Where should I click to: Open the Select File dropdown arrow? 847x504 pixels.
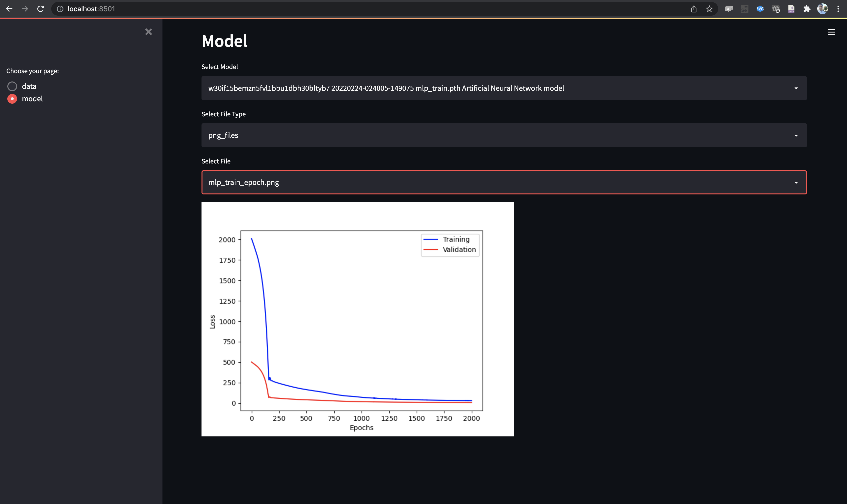point(796,183)
